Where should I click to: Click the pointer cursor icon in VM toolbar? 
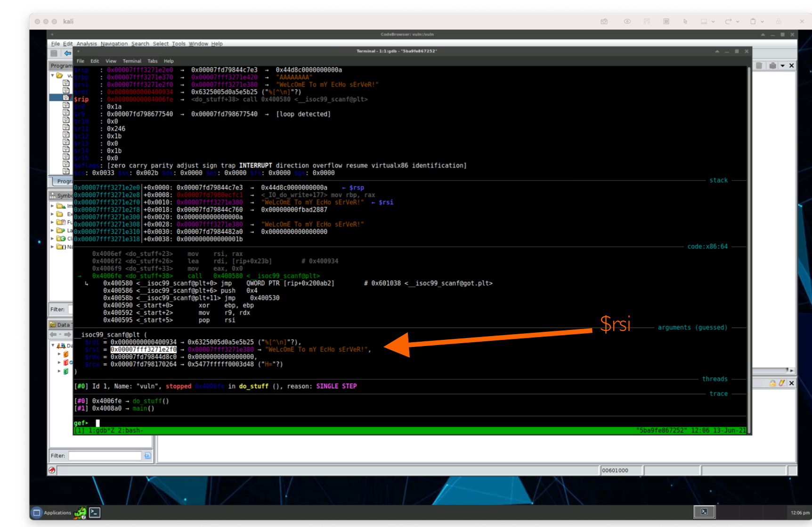(x=685, y=22)
